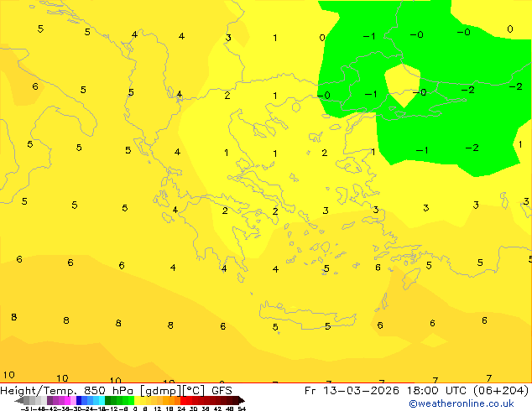
Task: Click the '-1' value in the top row
Action: [369, 36]
